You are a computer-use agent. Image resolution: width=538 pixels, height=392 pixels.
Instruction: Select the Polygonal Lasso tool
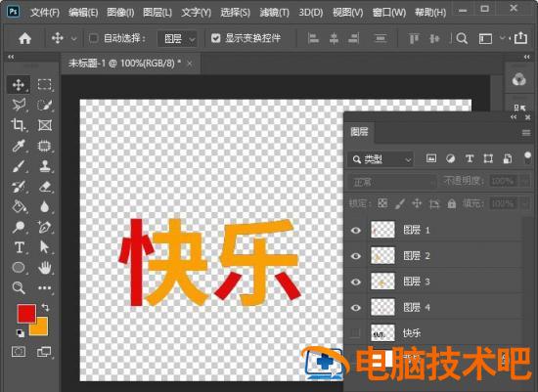coord(19,105)
